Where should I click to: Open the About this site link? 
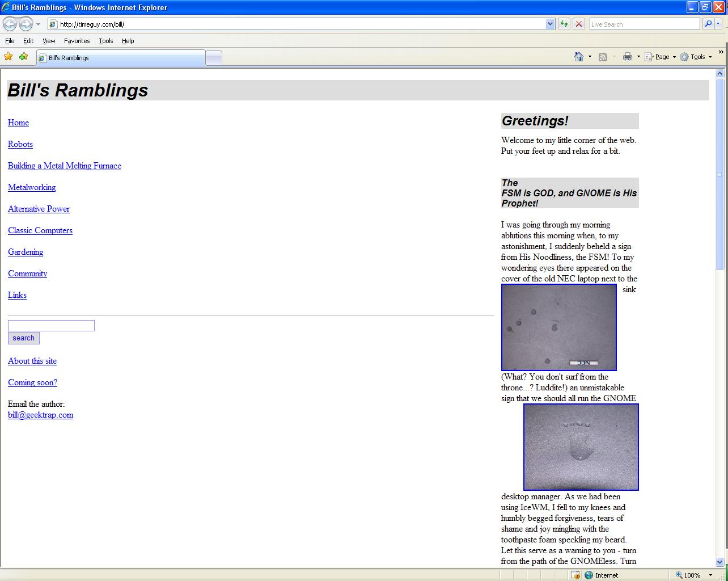pos(32,361)
